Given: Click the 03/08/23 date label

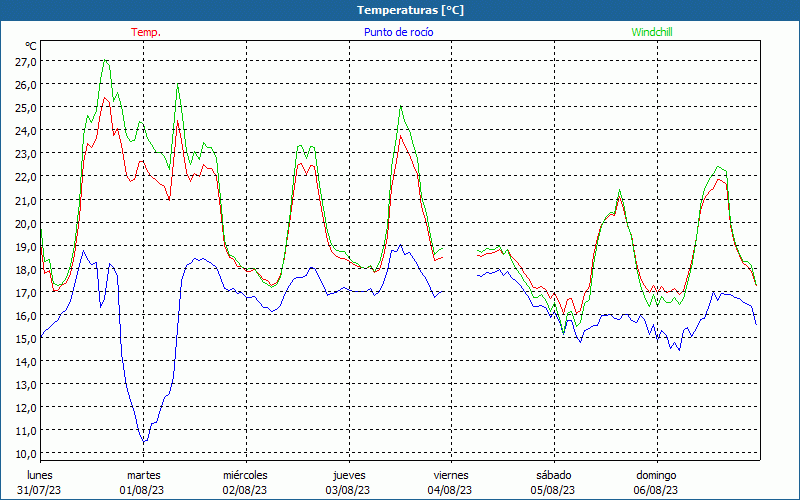Looking at the screenshot, I should (348, 490).
